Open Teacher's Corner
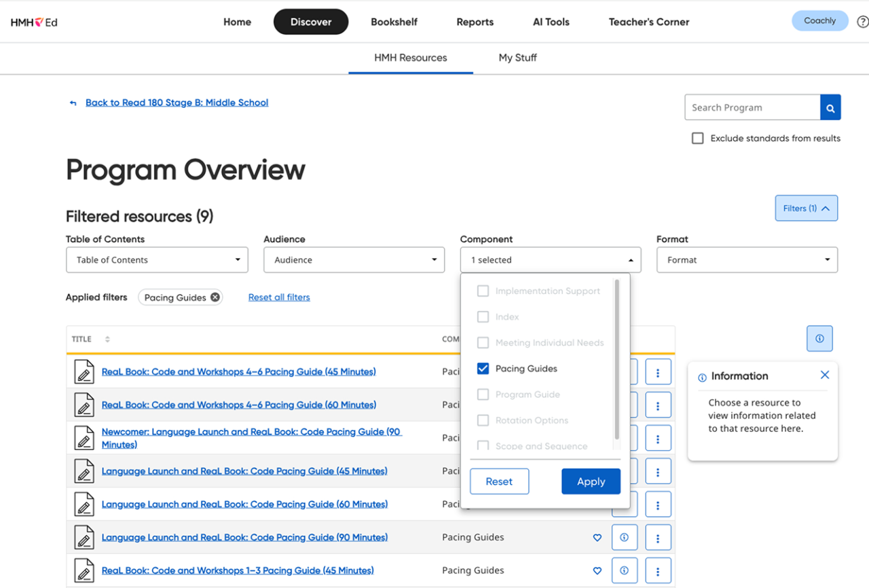The height and width of the screenshot is (588, 869). coord(649,22)
